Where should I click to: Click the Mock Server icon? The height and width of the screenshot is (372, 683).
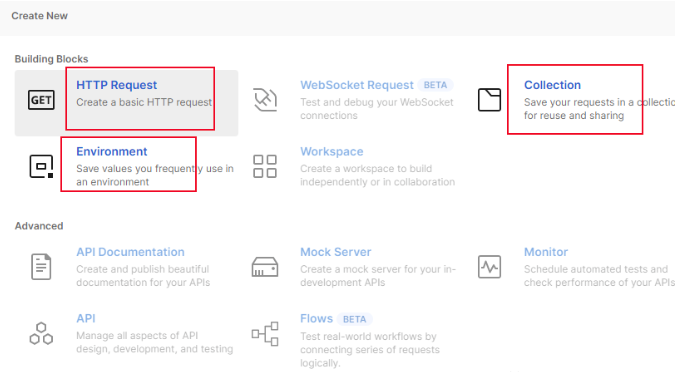pyautogui.click(x=265, y=267)
